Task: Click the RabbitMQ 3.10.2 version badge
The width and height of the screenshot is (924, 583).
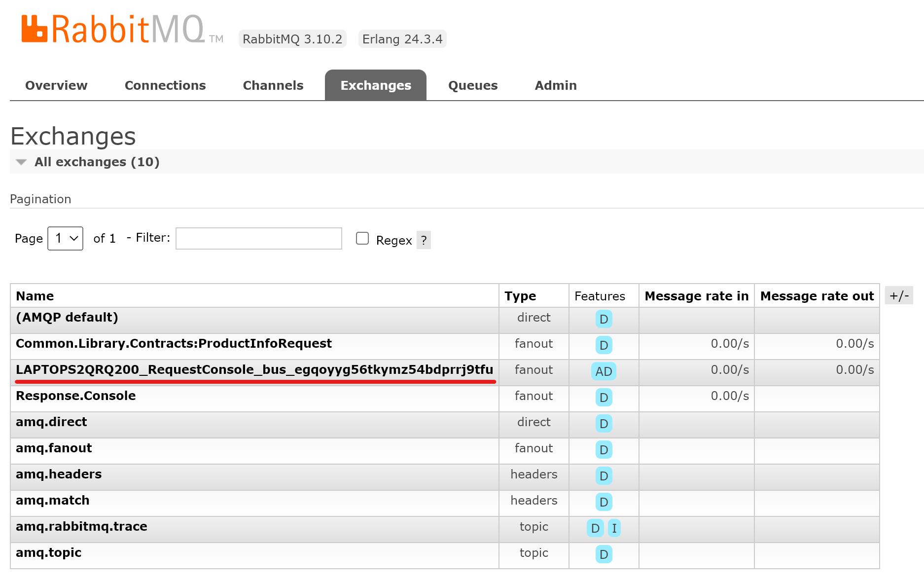Action: coord(292,38)
